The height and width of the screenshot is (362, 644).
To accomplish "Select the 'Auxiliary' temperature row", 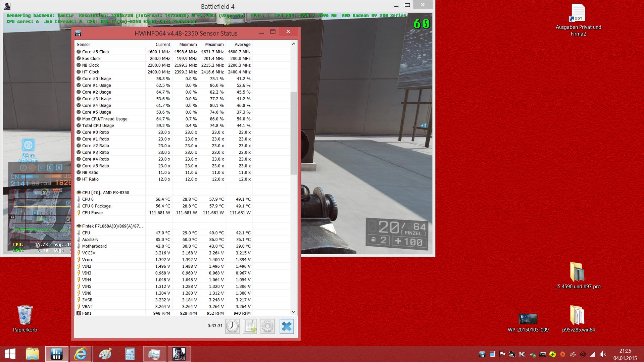I will [182, 240].
